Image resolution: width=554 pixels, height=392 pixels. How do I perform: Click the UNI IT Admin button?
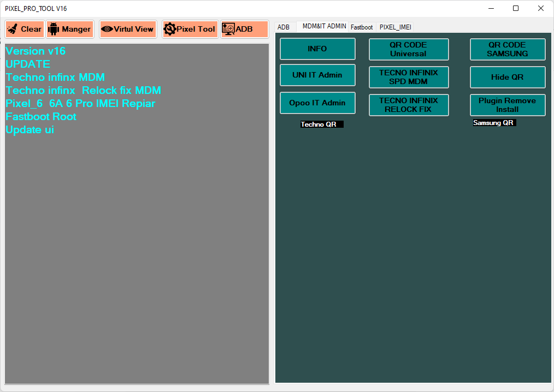pos(317,75)
